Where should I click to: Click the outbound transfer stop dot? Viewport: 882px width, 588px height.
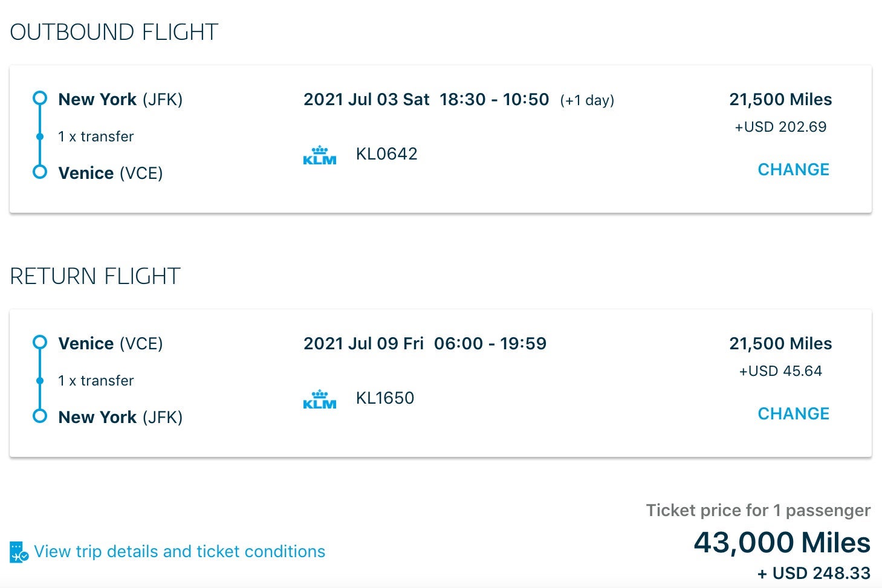[x=40, y=137]
